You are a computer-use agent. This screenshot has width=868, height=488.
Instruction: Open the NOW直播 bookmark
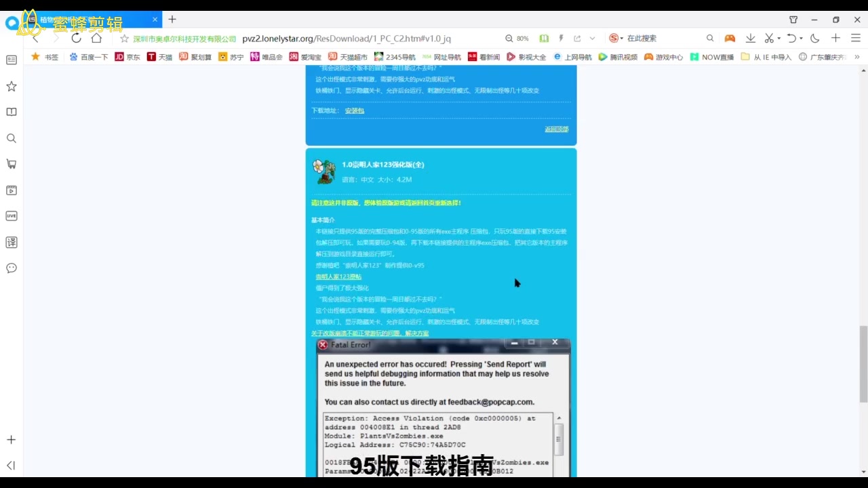click(712, 57)
